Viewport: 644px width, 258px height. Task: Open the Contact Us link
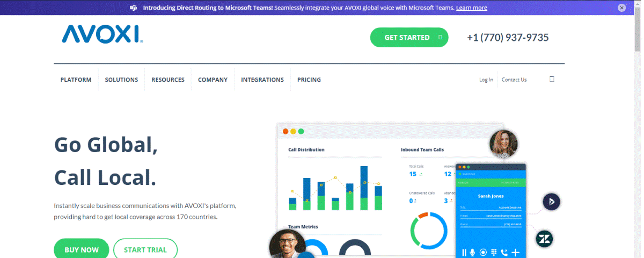[514, 80]
